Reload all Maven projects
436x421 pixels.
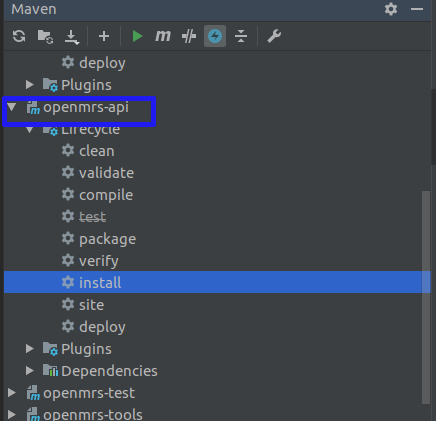pos(19,36)
